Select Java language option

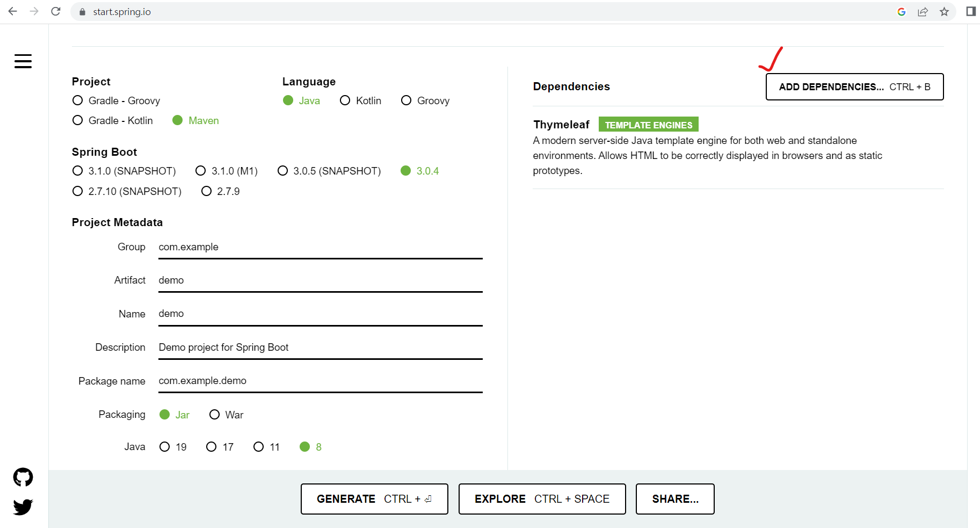301,100
